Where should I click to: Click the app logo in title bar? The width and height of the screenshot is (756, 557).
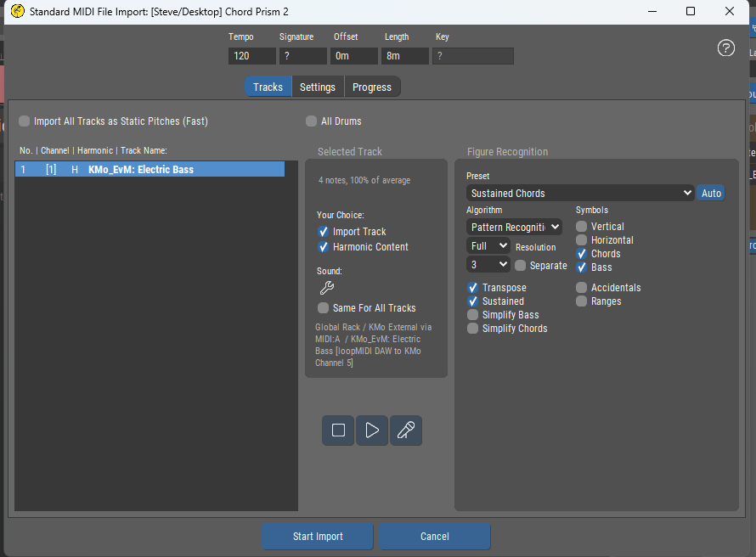pos(16,12)
